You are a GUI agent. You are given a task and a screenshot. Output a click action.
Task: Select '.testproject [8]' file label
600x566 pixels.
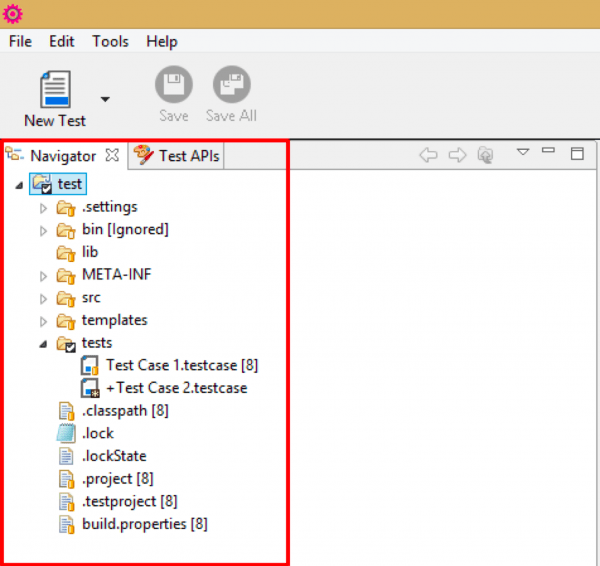(130, 501)
